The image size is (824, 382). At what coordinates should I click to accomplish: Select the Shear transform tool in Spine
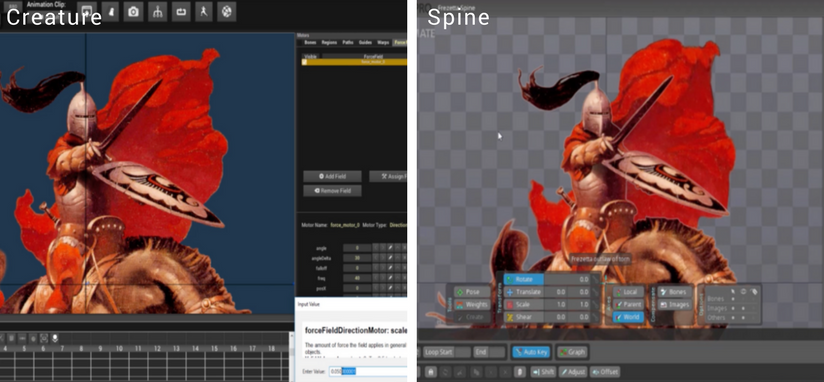point(524,317)
